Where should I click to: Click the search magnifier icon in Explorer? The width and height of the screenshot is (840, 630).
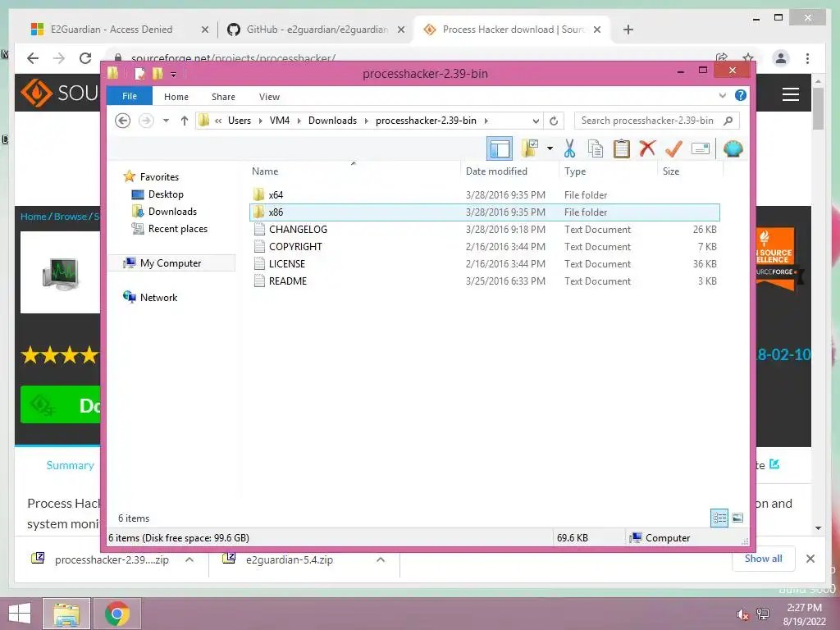(x=728, y=121)
